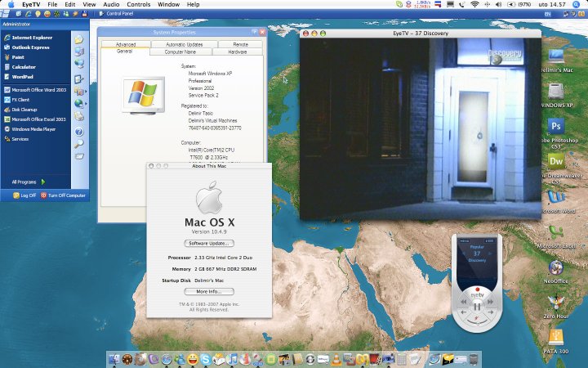This screenshot has height=368, width=588.
Task: Open the Help menu
Action: click(193, 5)
